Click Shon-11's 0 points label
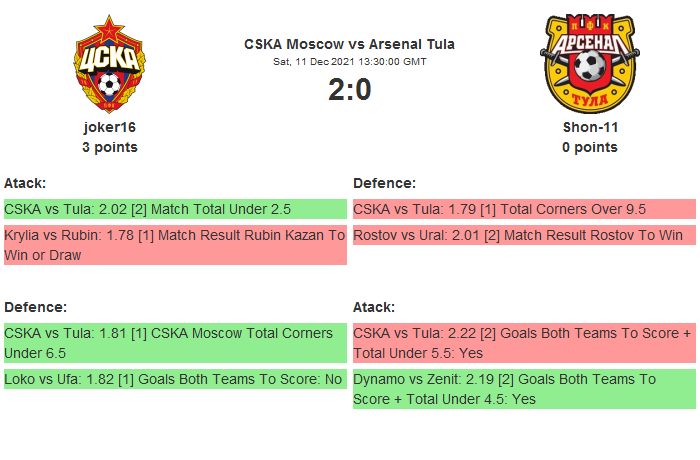This screenshot has width=700, height=460. [589, 147]
